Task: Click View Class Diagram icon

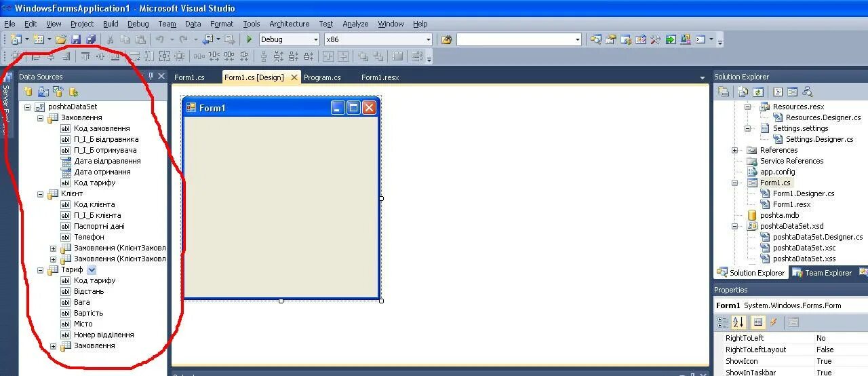Action: [x=807, y=92]
